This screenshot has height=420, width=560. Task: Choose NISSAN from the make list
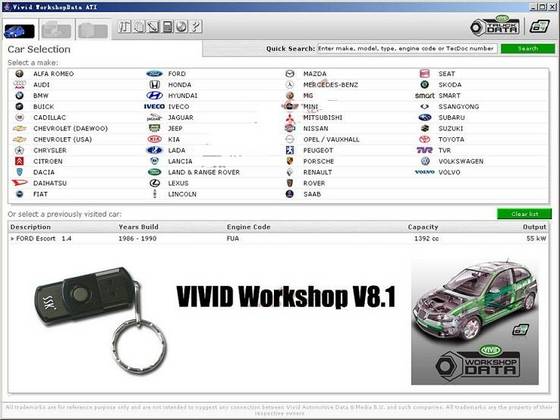pos(316,128)
